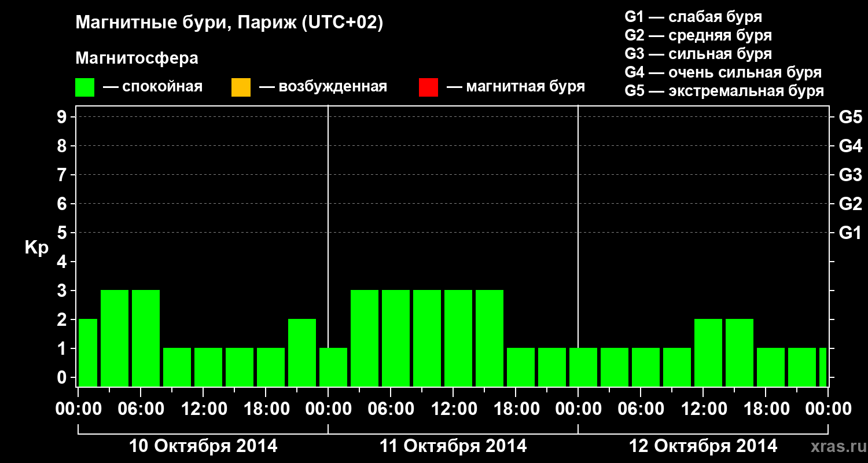Click the Магнитосфера subtitle
The image size is (868, 463).
[137, 58]
